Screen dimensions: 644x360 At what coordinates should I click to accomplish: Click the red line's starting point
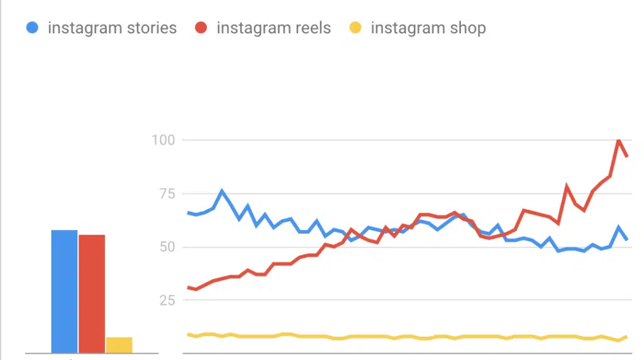click(189, 288)
